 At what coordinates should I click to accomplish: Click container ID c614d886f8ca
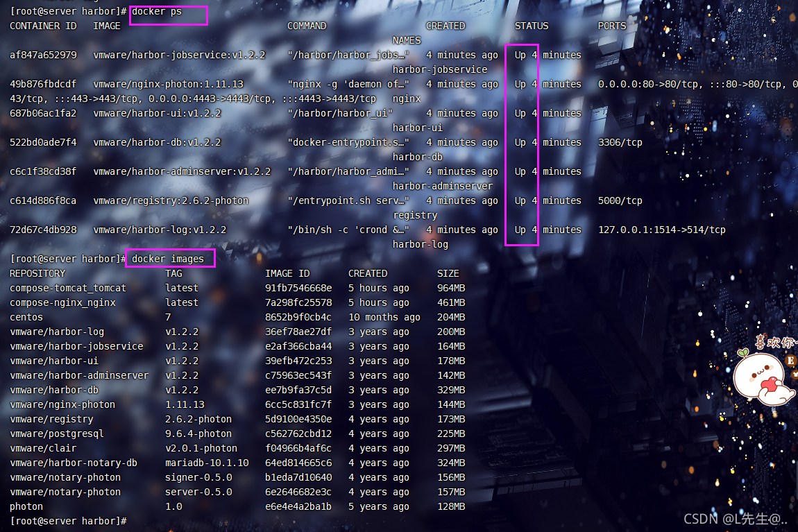43,200
